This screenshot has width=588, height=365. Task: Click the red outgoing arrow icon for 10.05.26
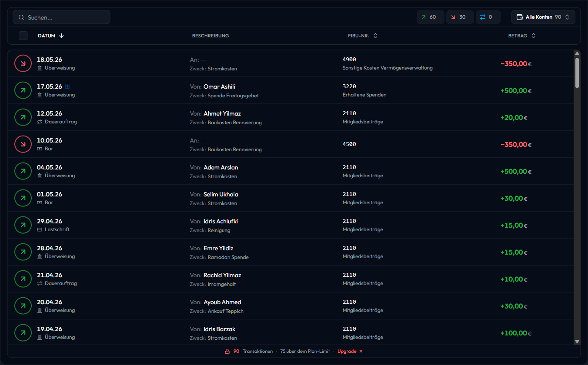[x=23, y=144]
